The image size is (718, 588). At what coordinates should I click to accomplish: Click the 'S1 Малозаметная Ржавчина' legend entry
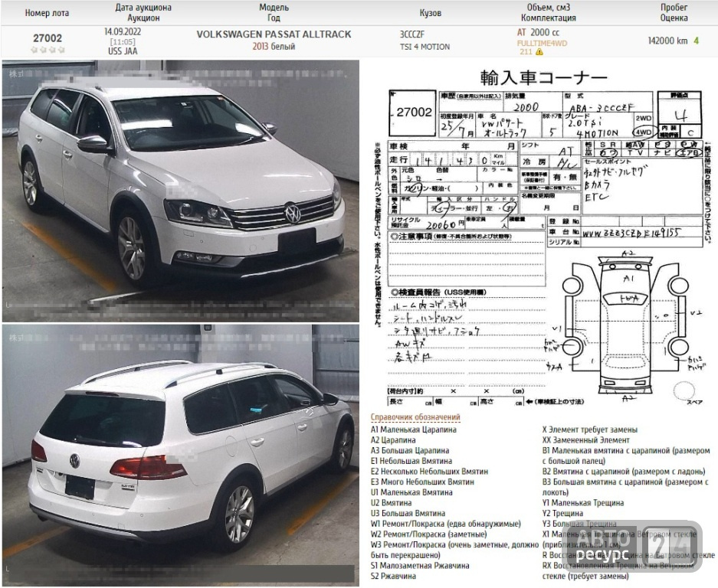coord(420,566)
